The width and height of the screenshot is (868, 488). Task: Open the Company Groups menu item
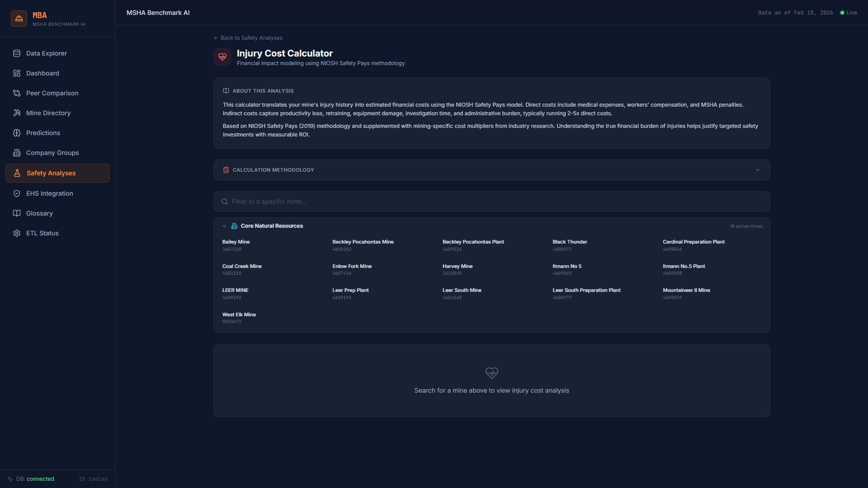52,153
